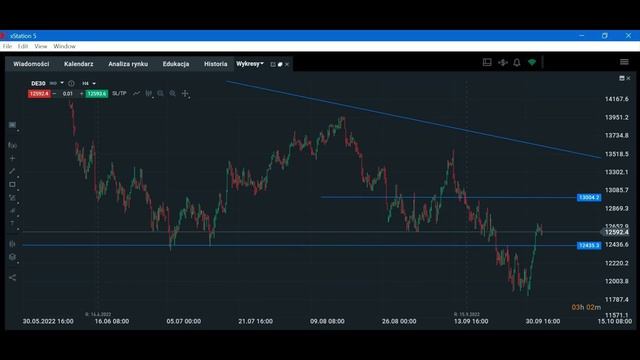Click the 0.01 volume input field
Screen dimensions: 640x360
tap(68, 94)
